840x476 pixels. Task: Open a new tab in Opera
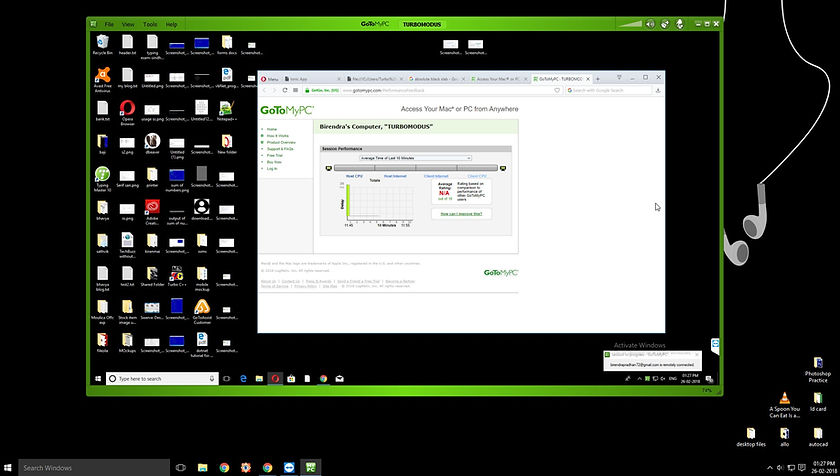point(598,79)
